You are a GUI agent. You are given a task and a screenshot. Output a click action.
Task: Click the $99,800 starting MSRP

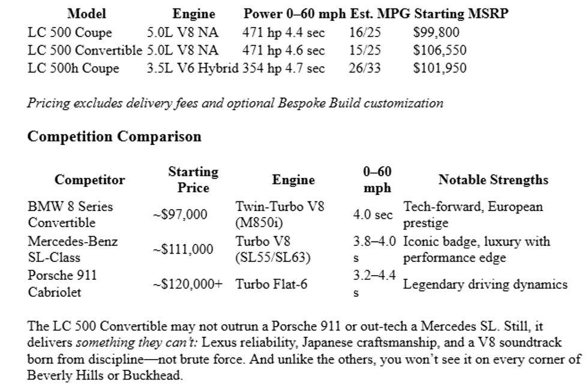[x=437, y=32]
